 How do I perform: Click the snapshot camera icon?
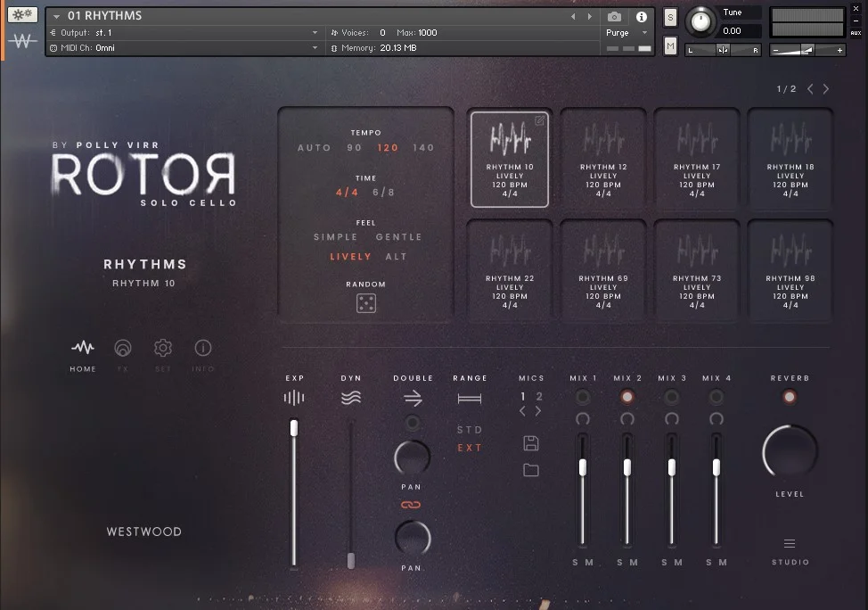[615, 17]
